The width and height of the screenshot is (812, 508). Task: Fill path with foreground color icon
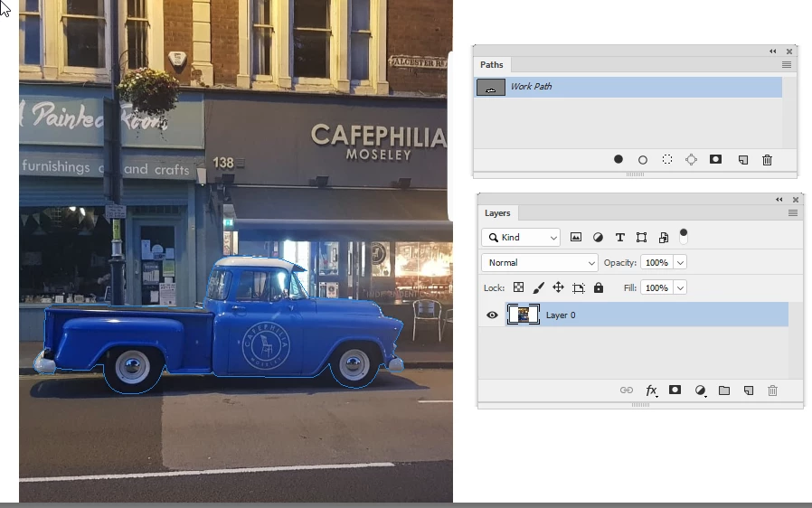(x=618, y=159)
